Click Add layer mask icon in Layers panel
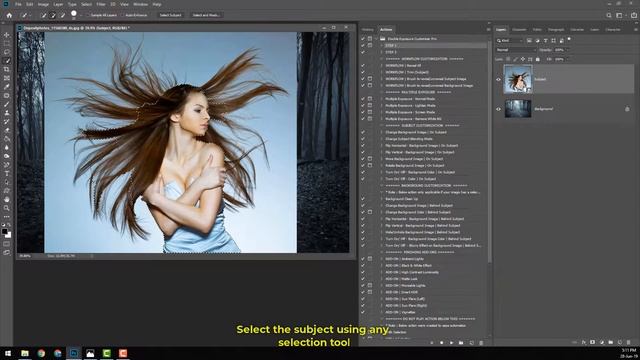This screenshot has width=640, height=360. tap(593, 342)
